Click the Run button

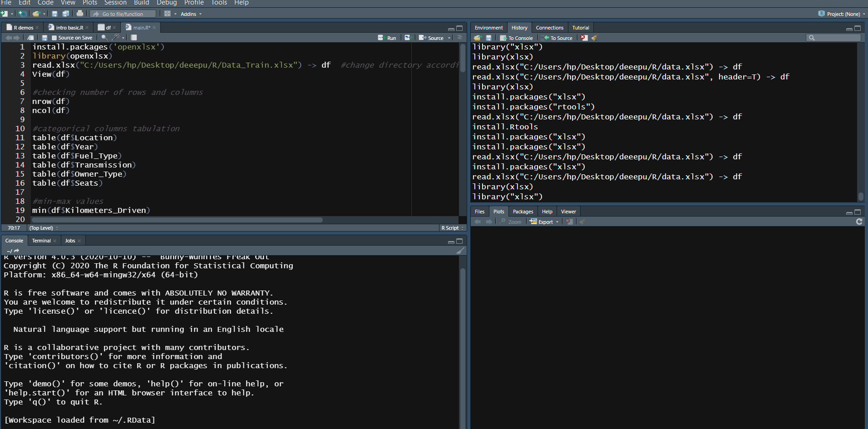(387, 38)
